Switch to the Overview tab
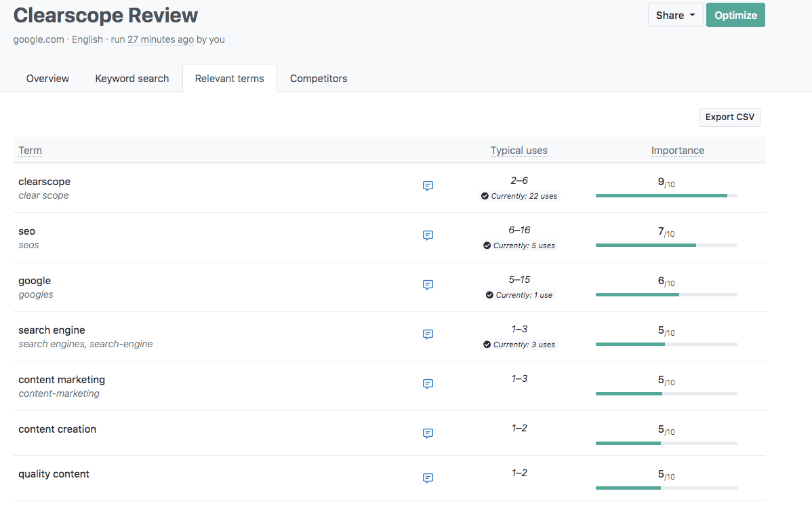Screen dimensions: 812x508 click(x=47, y=79)
